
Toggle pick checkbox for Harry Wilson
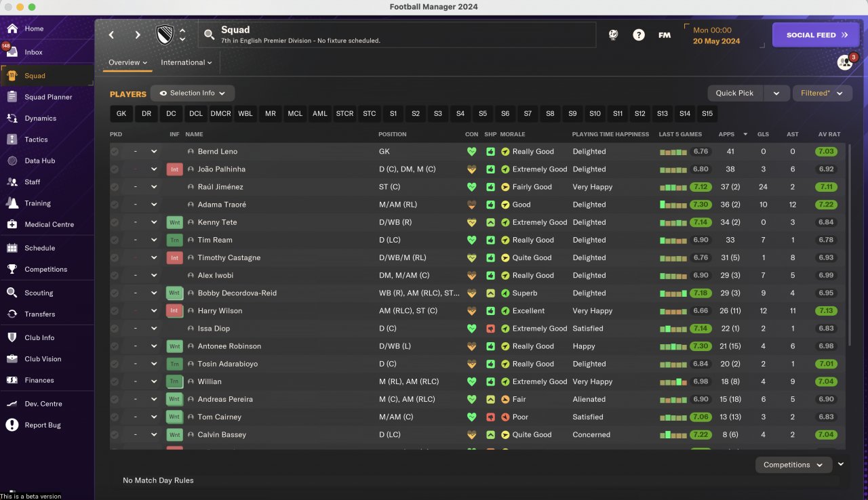pos(115,311)
